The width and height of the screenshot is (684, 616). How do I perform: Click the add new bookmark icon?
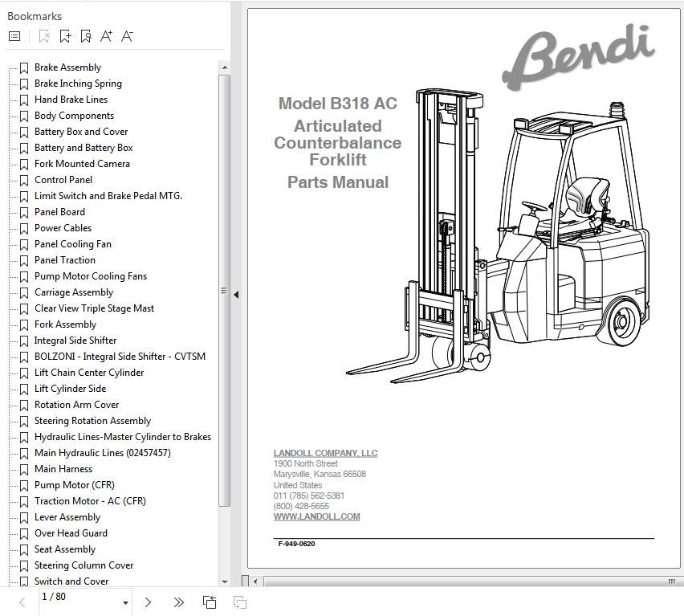(x=65, y=36)
